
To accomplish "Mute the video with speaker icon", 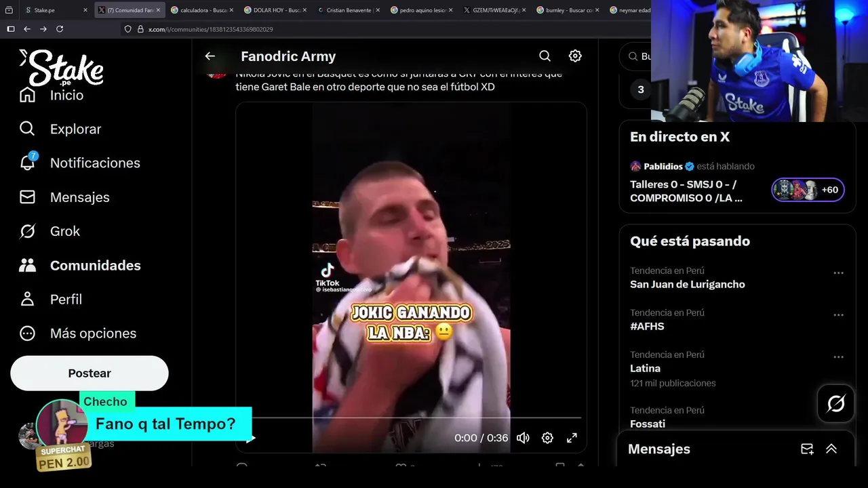I will [x=523, y=438].
